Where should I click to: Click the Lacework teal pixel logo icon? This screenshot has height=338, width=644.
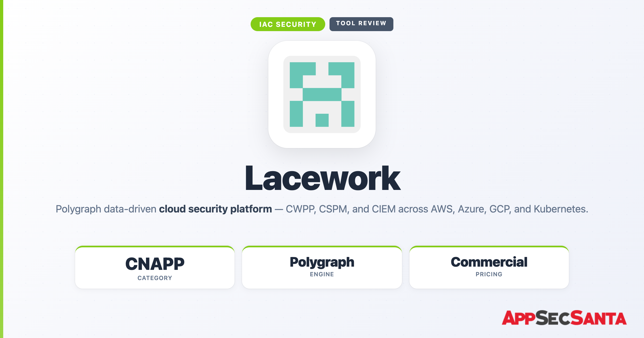(322, 94)
